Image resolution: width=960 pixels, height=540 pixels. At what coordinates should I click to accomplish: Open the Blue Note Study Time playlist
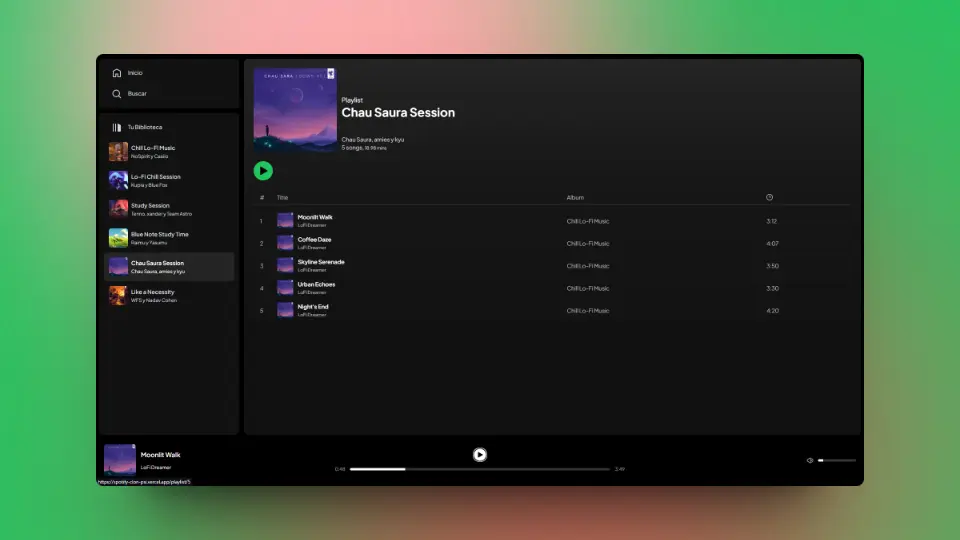[159, 235]
